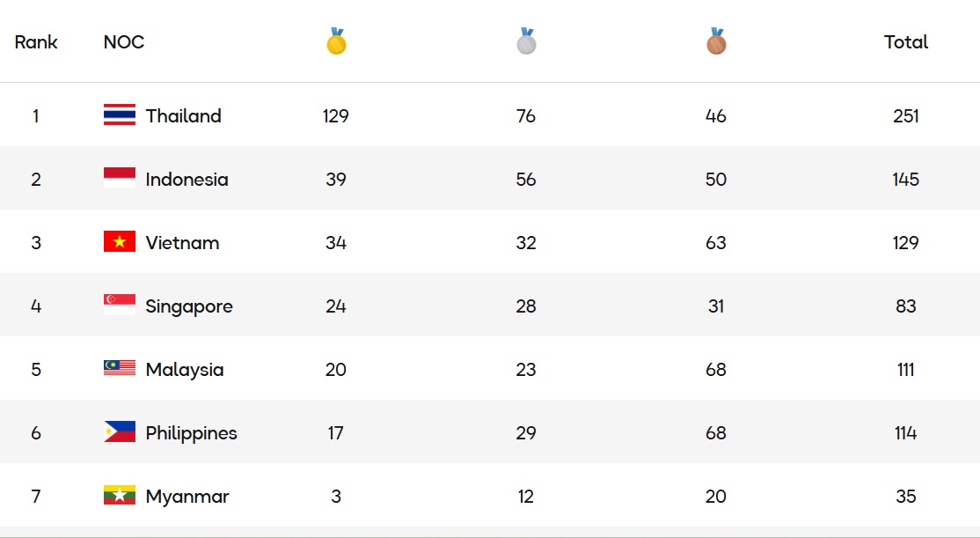Click the Singapore flag icon
Image resolution: width=980 pixels, height=538 pixels.
click(120, 306)
